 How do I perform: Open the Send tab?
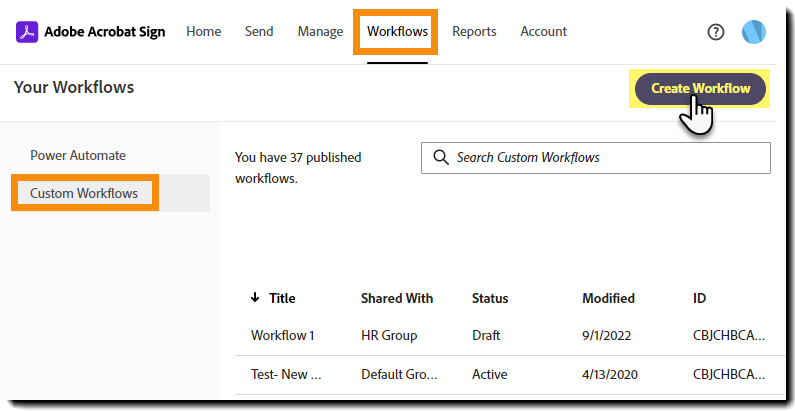pos(259,32)
